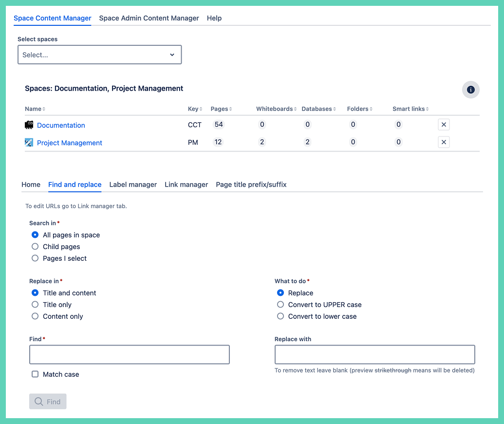Select the Child pages radio option
The height and width of the screenshot is (424, 504).
35,247
